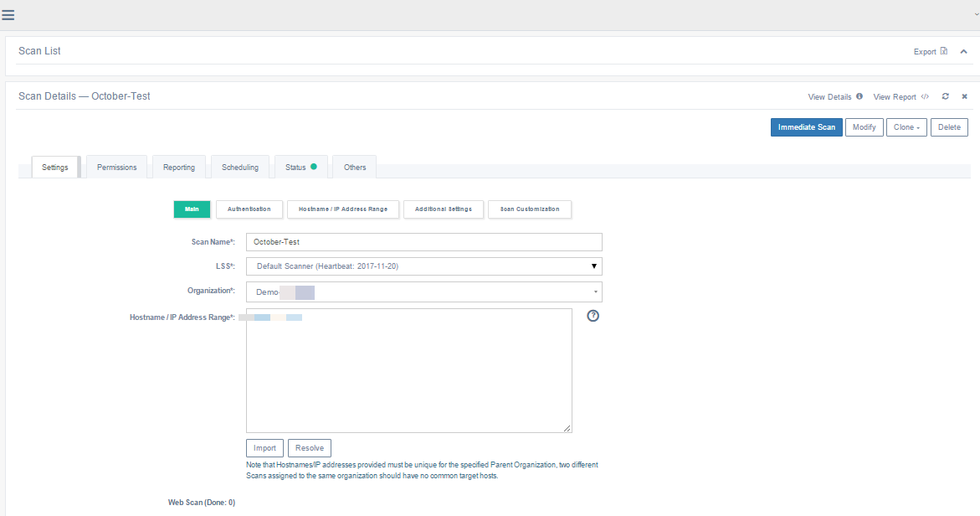The image size is (980, 516).
Task: Close the Scan Details panel
Action: (964, 96)
